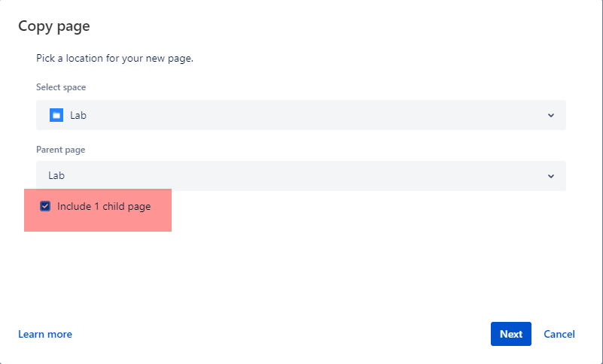This screenshot has height=364, width=603.
Task: Click the "Select space" field label
Action: pyautogui.click(x=61, y=87)
